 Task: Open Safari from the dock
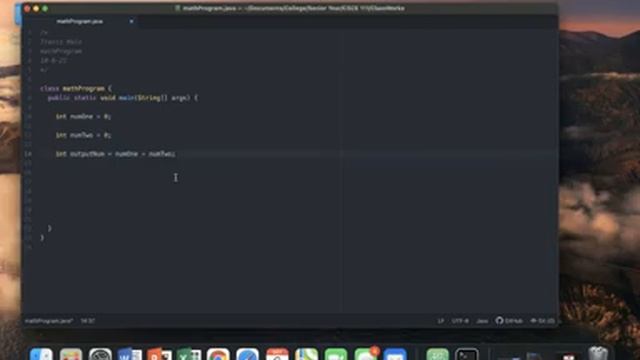pos(248,354)
